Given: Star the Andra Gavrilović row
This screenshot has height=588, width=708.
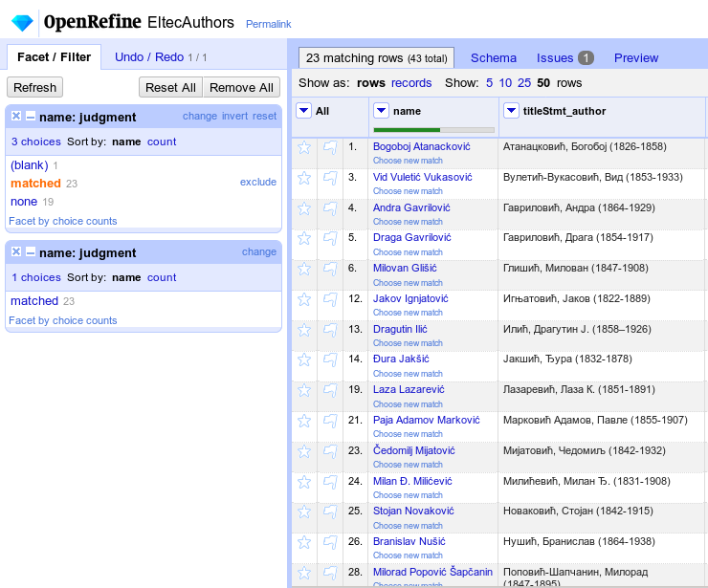Looking at the screenshot, I should 304,208.
